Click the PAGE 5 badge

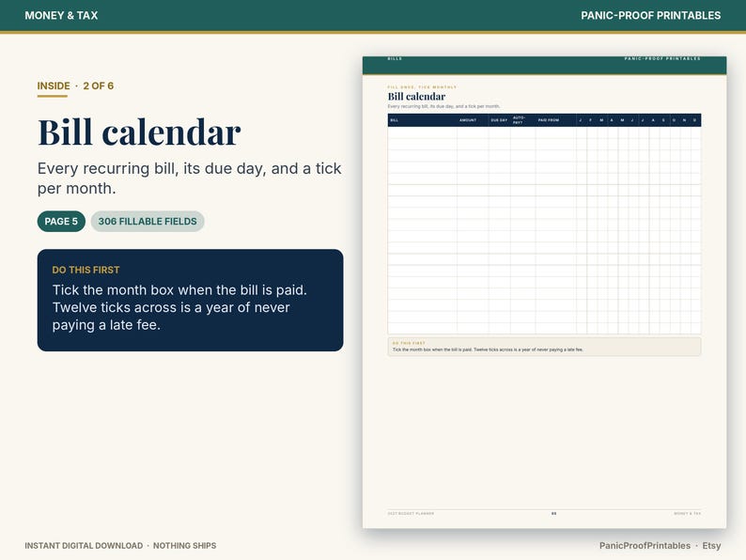pos(61,221)
